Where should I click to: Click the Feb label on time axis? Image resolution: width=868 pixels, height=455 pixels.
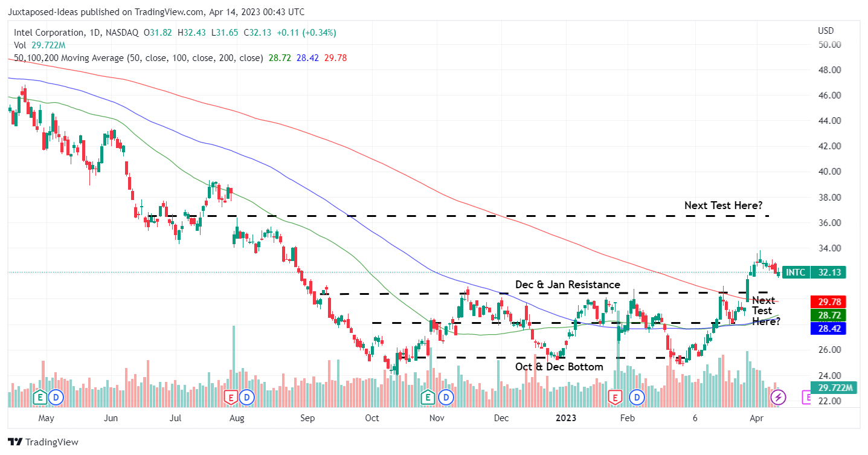click(628, 418)
